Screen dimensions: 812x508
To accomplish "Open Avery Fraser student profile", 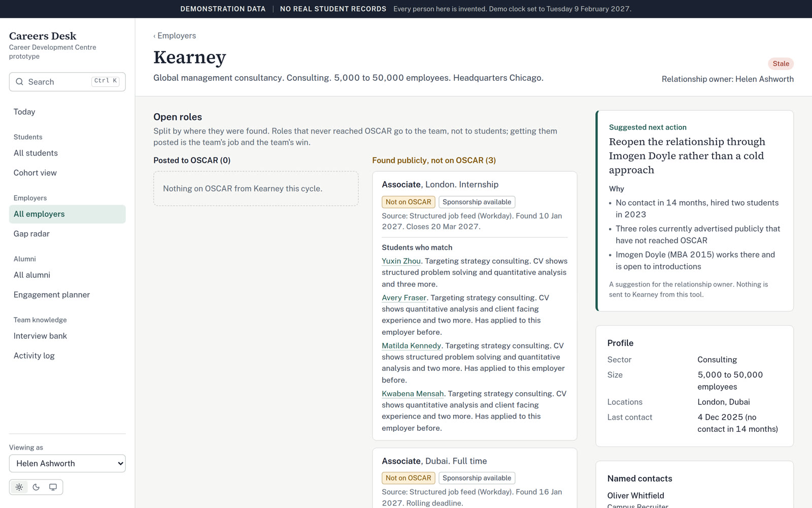I will point(404,298).
